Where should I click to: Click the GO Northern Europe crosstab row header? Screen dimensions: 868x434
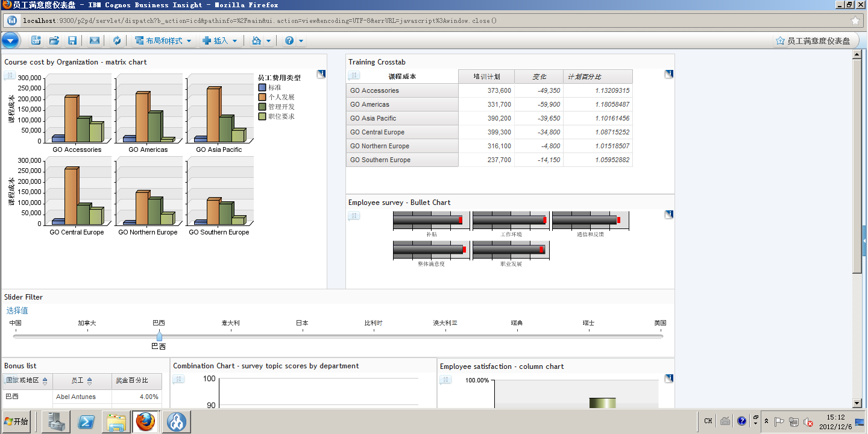(x=402, y=146)
